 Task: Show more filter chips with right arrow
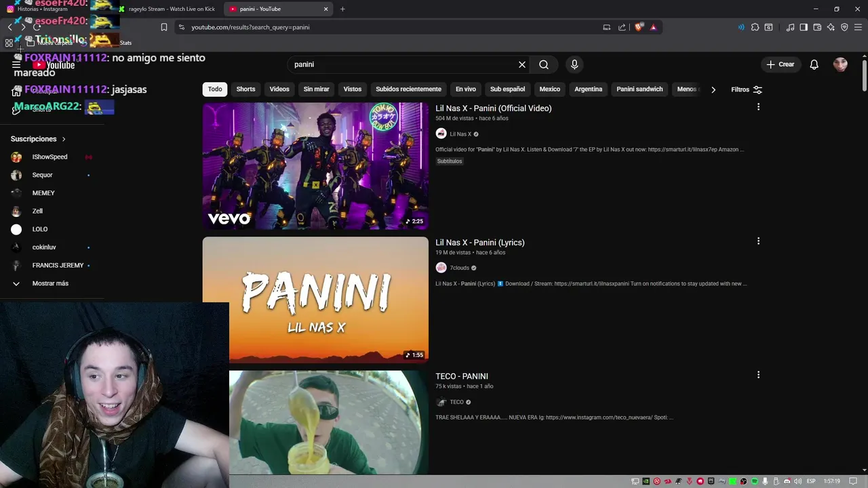click(713, 89)
